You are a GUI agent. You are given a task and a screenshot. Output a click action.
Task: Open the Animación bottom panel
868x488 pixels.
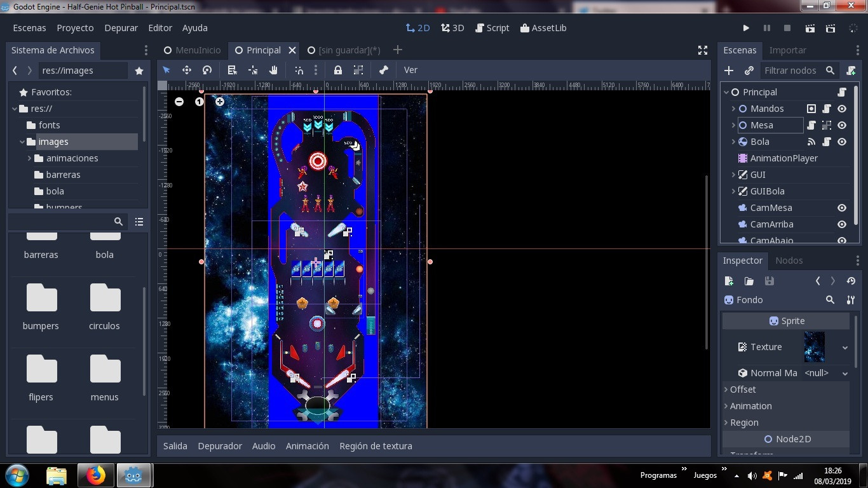(x=307, y=446)
